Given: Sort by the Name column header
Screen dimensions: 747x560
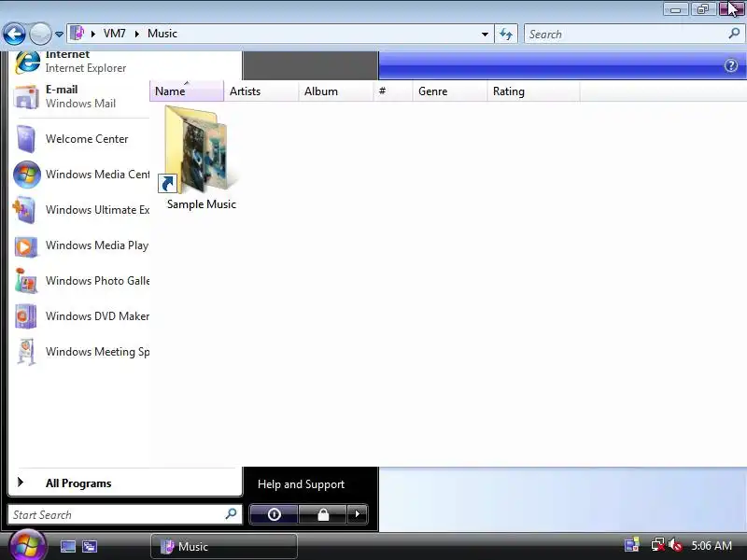Looking at the screenshot, I should click(186, 91).
